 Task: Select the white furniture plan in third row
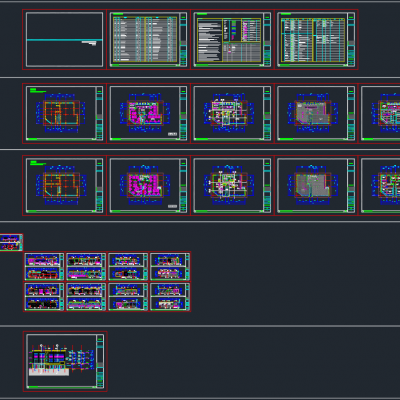pos(232,185)
